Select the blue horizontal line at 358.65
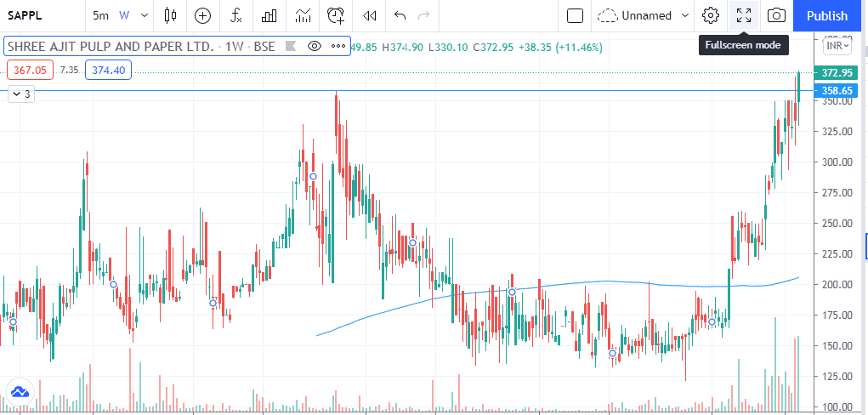This screenshot has width=868, height=415. [407, 90]
